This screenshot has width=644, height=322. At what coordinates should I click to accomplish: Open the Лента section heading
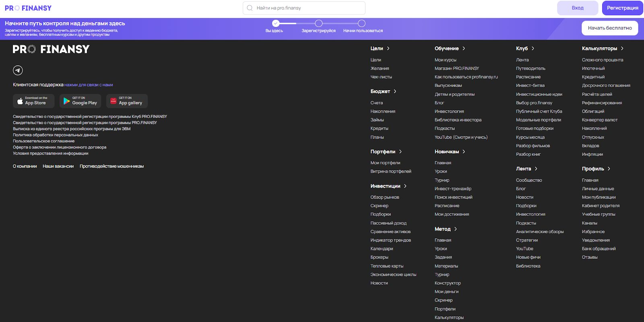point(524,169)
